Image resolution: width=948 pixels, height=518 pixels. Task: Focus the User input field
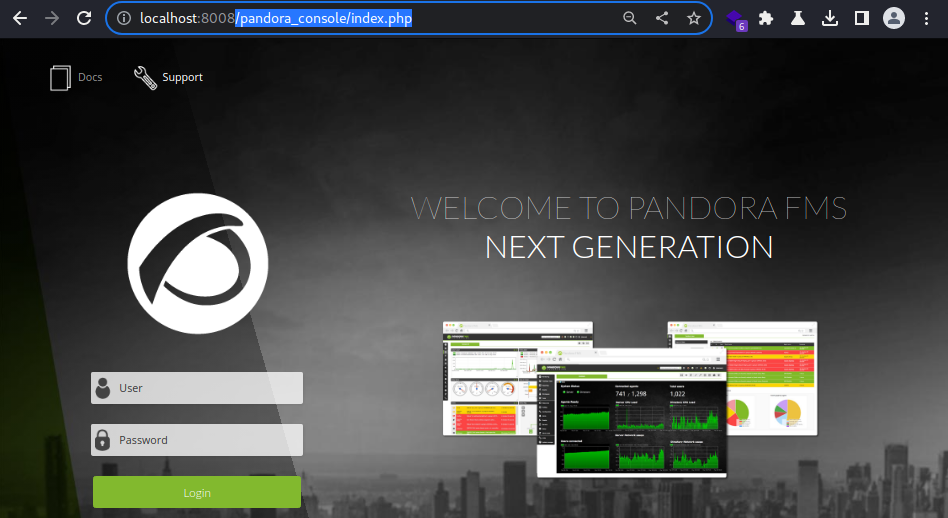click(x=197, y=388)
